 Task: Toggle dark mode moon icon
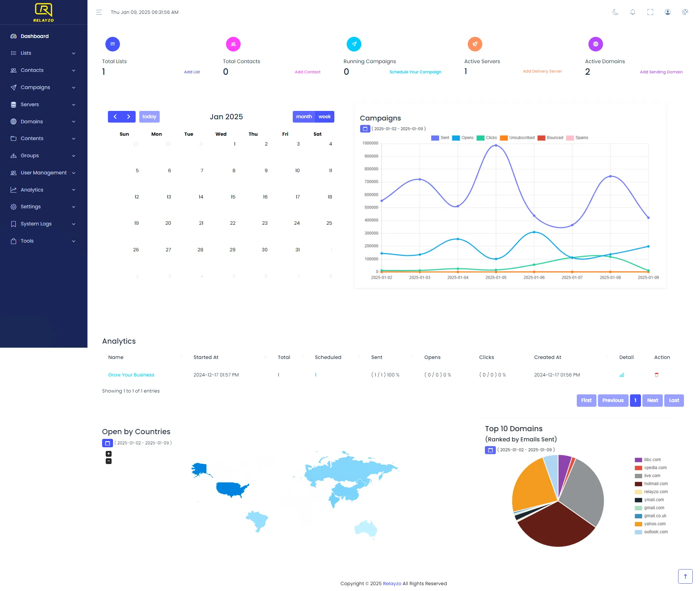tap(615, 12)
